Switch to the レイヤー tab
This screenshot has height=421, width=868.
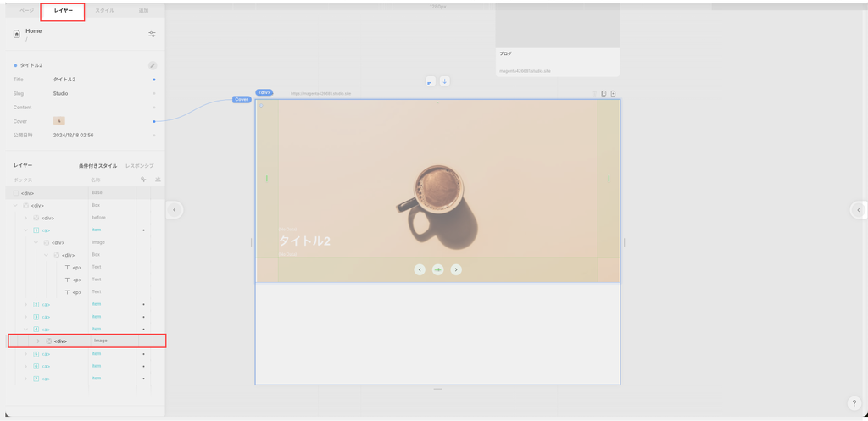(x=63, y=11)
